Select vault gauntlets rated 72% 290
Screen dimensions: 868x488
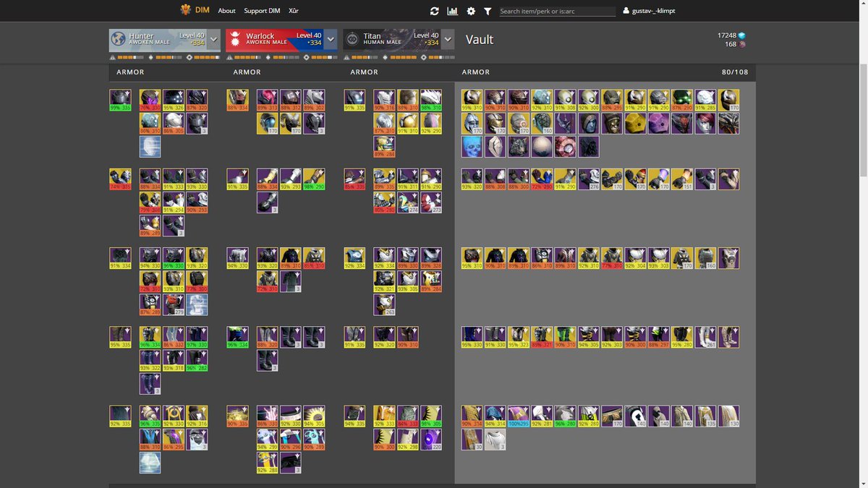click(x=542, y=179)
